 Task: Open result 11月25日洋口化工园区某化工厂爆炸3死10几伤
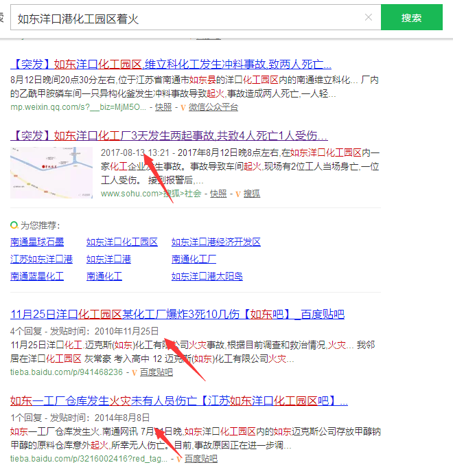pyautogui.click(x=178, y=314)
